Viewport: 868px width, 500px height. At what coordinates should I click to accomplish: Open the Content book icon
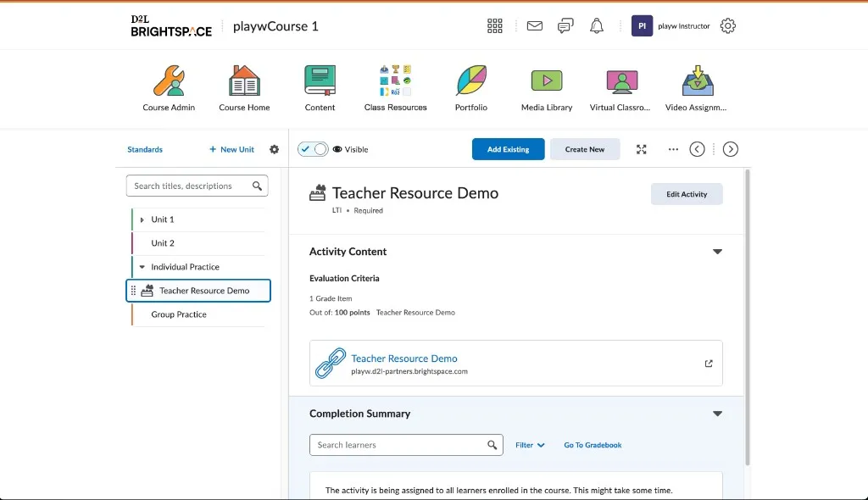click(320, 81)
